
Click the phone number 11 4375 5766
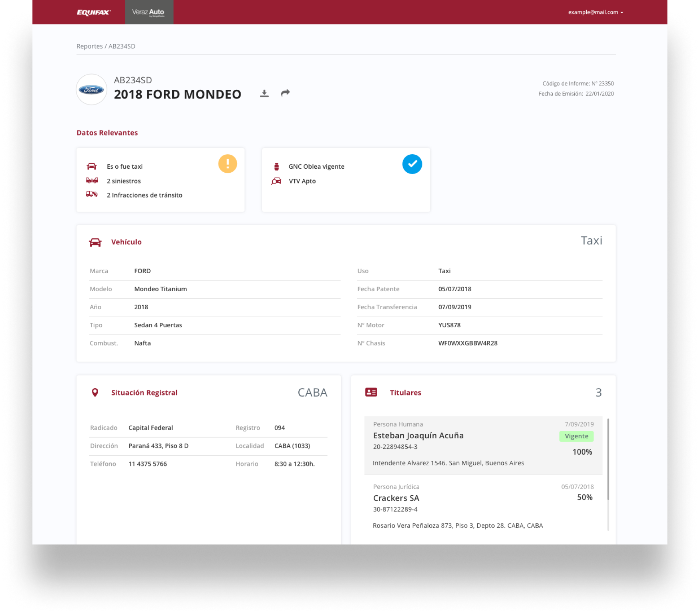click(148, 464)
